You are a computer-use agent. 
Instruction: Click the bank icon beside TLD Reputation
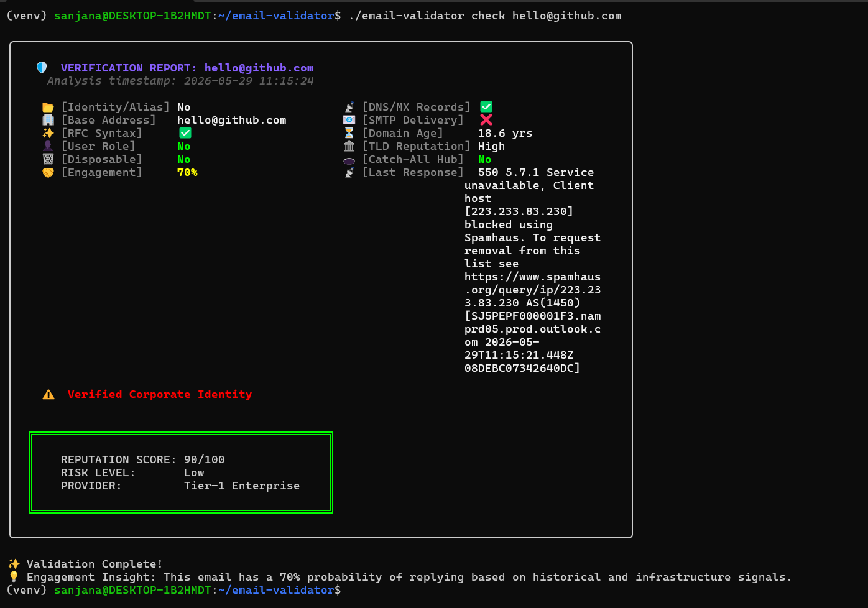point(349,146)
